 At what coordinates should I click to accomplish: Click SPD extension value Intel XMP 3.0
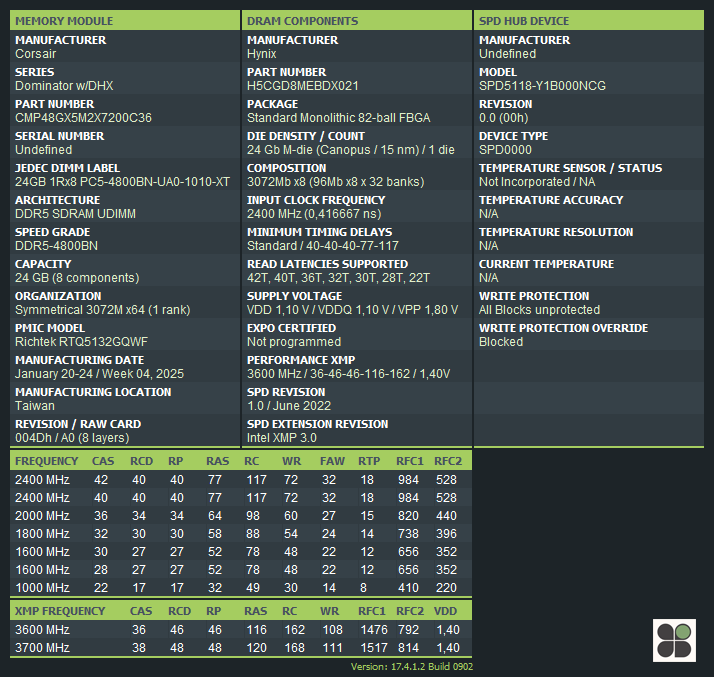(x=281, y=438)
